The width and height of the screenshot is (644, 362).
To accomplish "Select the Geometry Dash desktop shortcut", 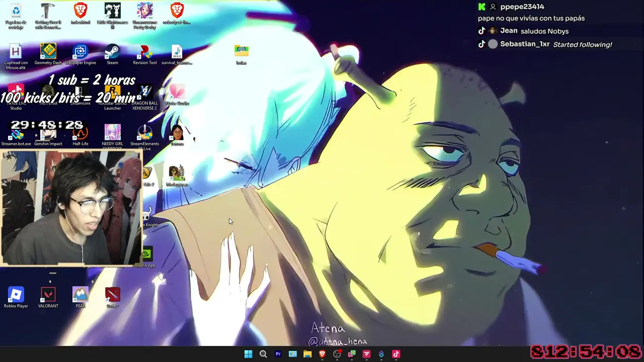I will click(48, 54).
